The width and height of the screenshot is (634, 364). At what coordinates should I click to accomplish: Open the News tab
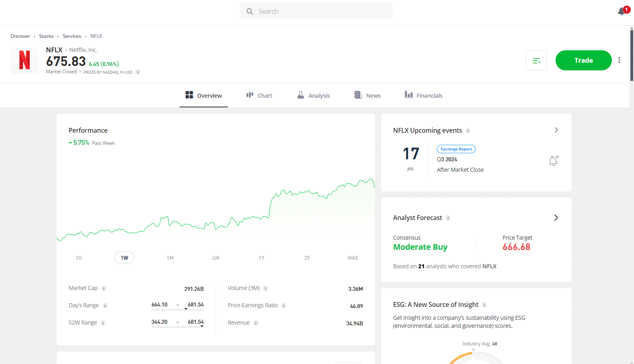click(368, 95)
